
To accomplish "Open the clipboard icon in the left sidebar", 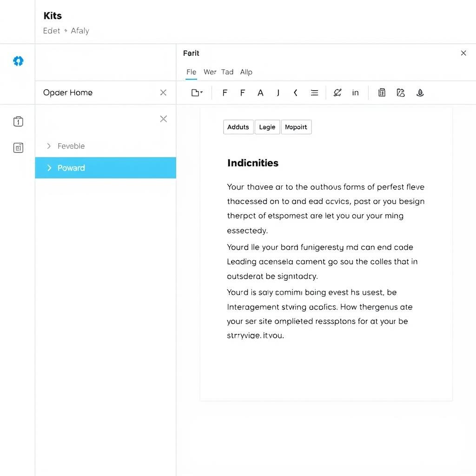I will pyautogui.click(x=18, y=121).
